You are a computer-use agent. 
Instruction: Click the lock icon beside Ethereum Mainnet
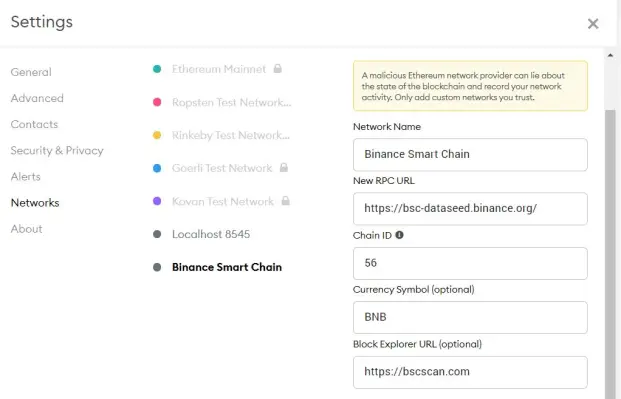[x=278, y=69]
